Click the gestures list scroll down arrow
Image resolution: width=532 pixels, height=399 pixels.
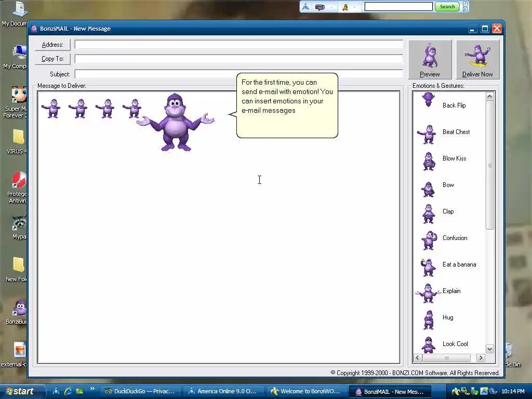pos(489,349)
